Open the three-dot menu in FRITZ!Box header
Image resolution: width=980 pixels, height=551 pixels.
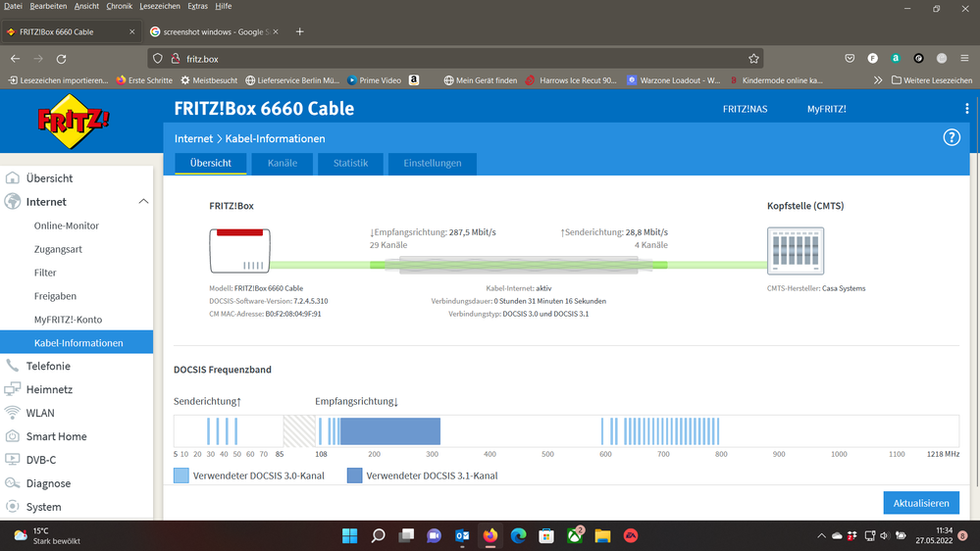pos(967,109)
